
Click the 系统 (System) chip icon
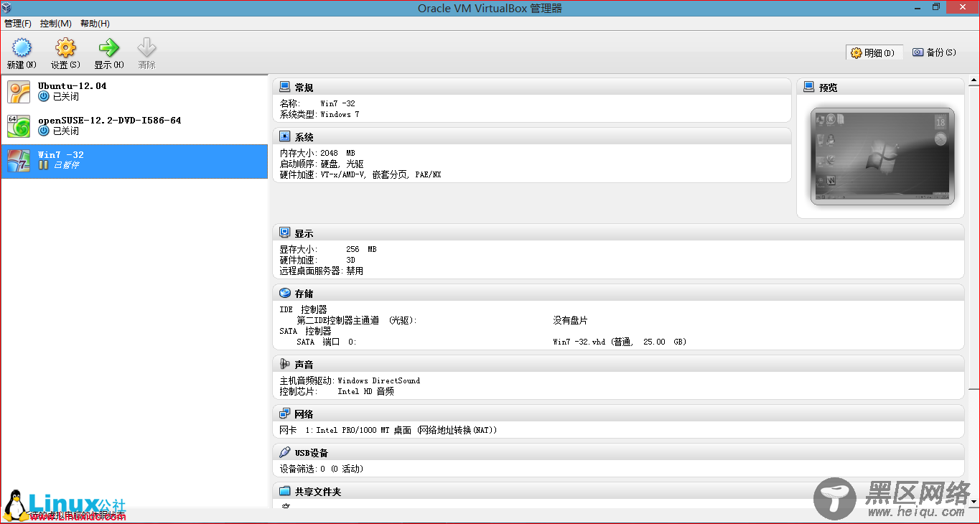(284, 136)
